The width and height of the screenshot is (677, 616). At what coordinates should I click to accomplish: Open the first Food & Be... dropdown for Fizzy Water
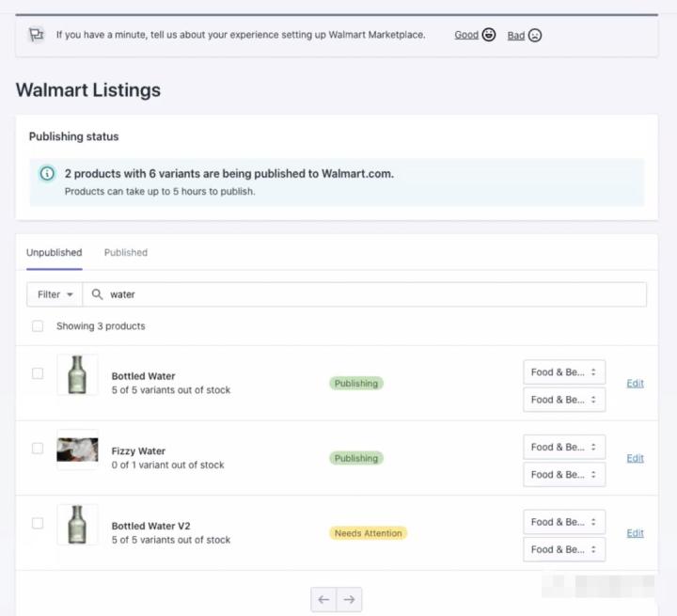(x=564, y=447)
